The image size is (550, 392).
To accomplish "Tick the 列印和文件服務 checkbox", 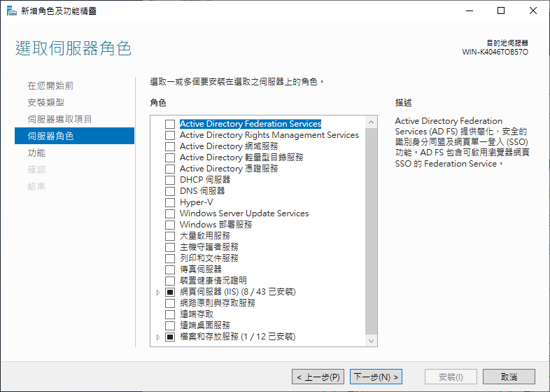I will [170, 258].
